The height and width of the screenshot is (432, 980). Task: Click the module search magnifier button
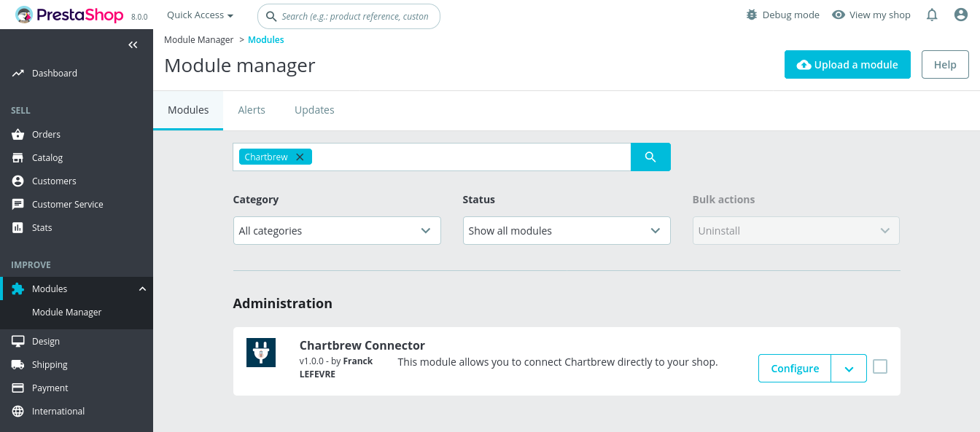click(650, 157)
